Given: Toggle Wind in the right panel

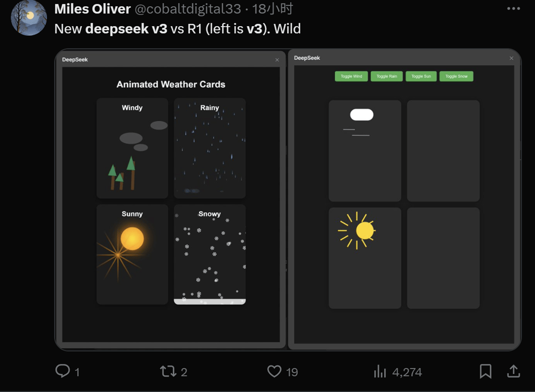Looking at the screenshot, I should [351, 76].
